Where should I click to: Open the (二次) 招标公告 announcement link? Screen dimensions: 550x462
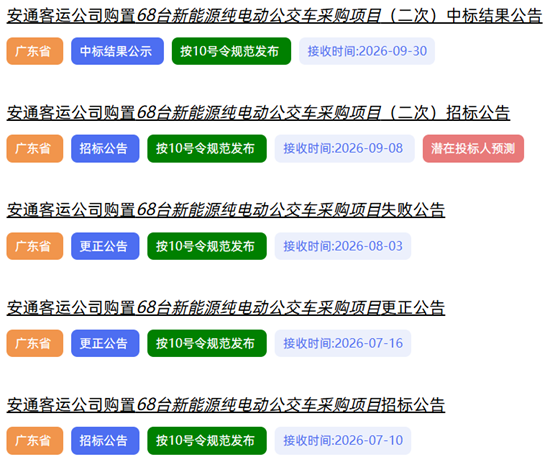(x=258, y=113)
